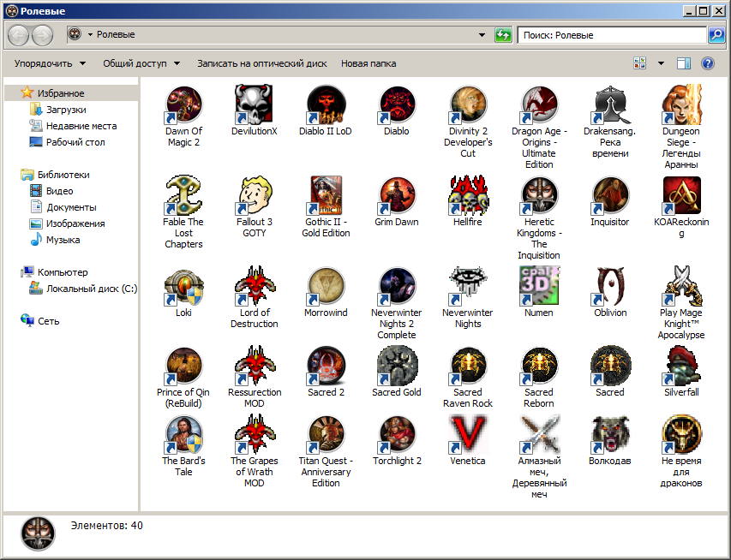Viewport: 731px width, 560px height.
Task: Open the Diablo II LoD shortcut
Action: click(326, 104)
